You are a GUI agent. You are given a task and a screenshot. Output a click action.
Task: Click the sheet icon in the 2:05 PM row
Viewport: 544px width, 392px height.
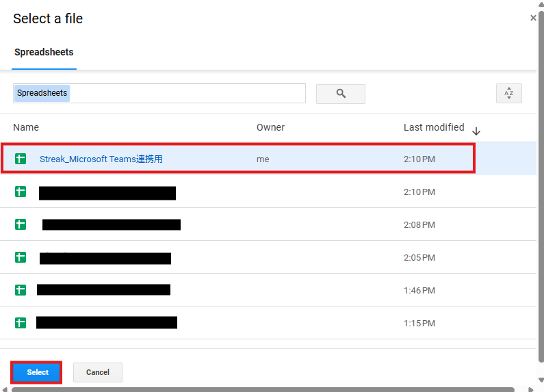click(x=21, y=257)
